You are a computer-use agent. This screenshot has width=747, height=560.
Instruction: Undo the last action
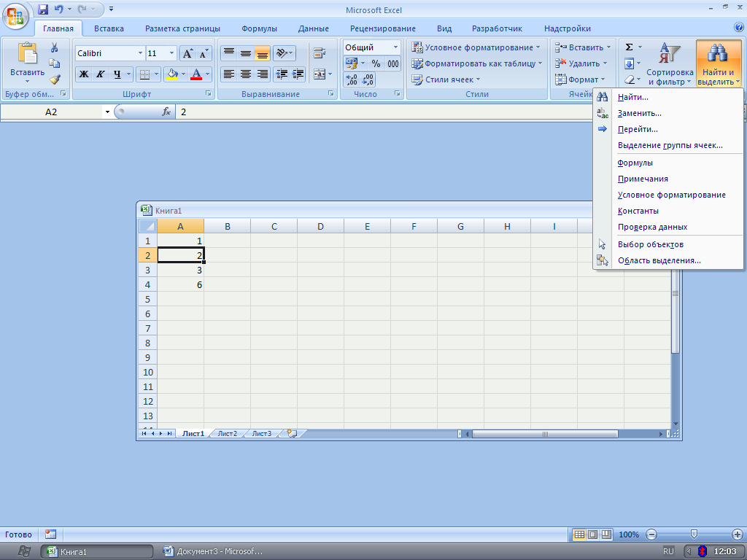click(x=58, y=9)
